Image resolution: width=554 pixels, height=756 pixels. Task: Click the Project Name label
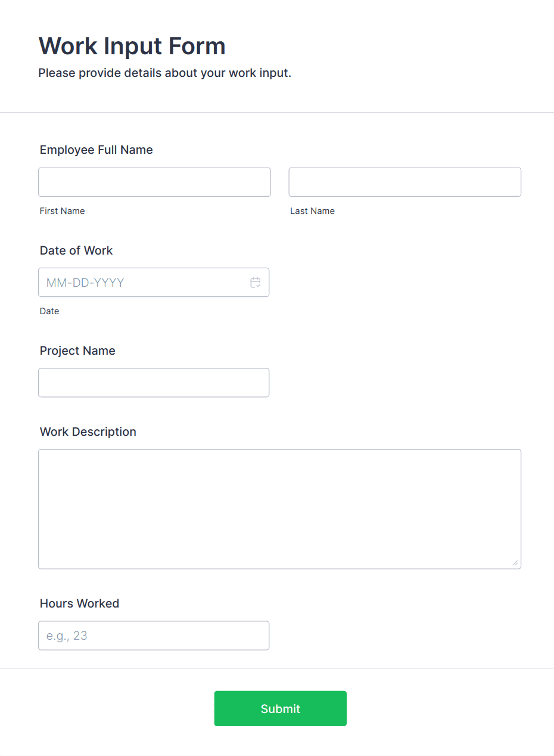coord(77,351)
